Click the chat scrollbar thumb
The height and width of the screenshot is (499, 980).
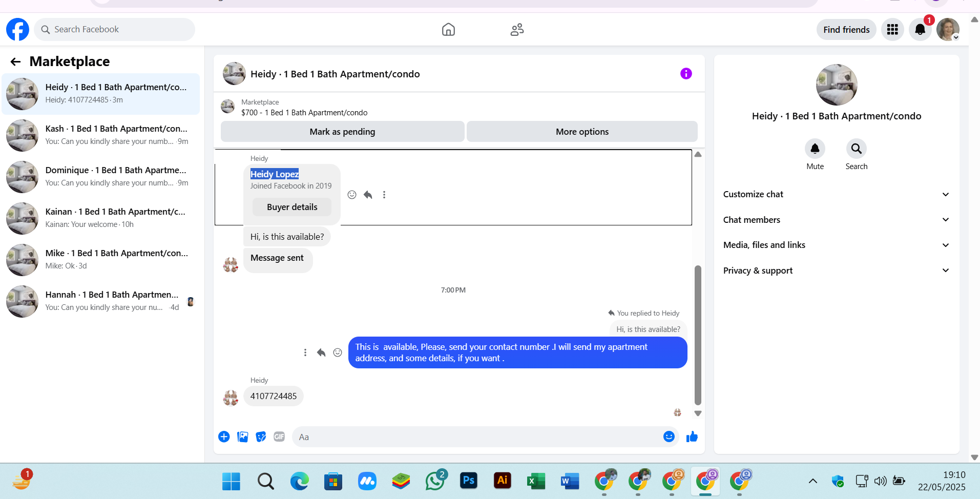[698, 335]
